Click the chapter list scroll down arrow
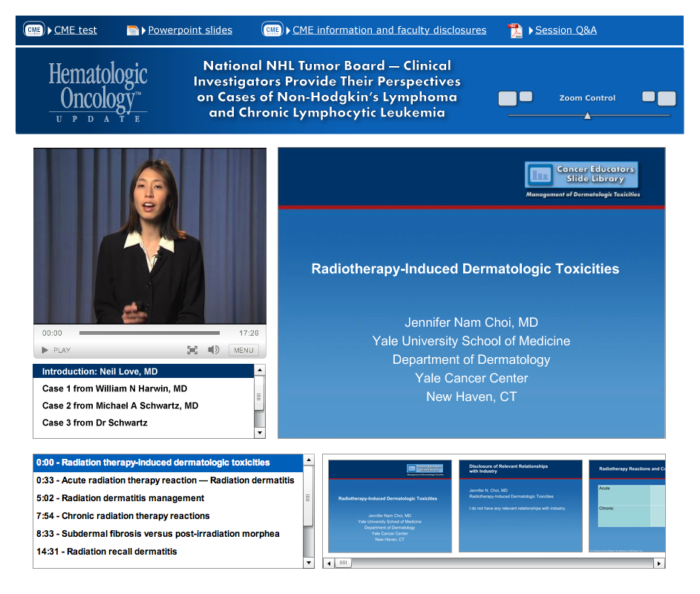This screenshot has width=700, height=594. point(309,563)
